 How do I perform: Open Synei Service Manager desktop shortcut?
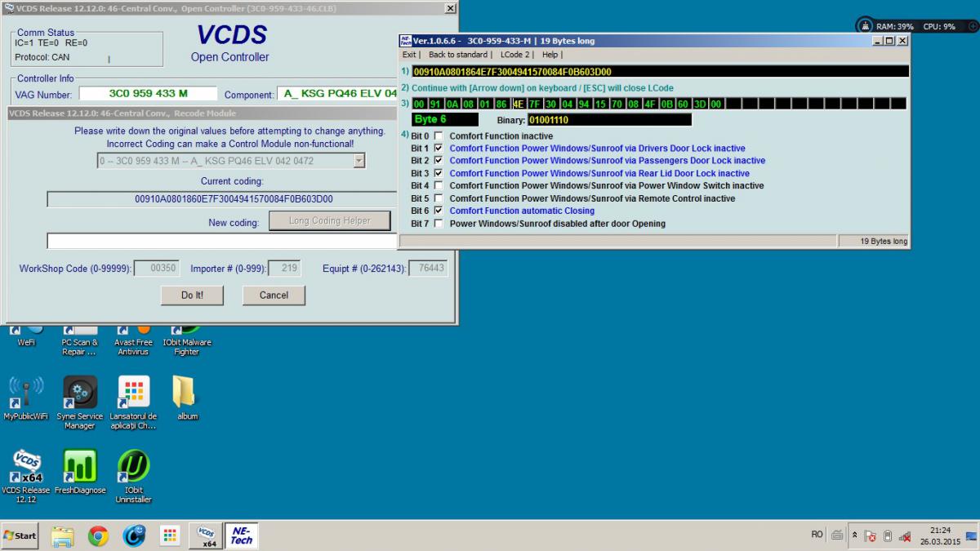80,402
